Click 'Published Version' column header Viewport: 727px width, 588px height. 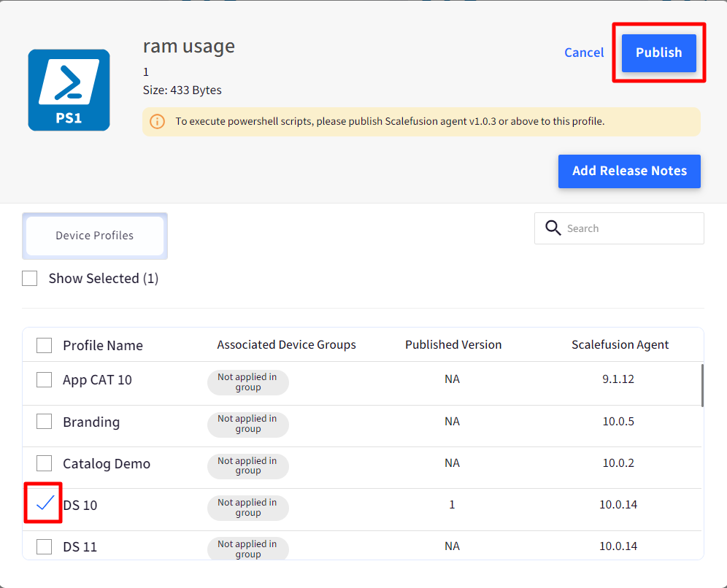[x=453, y=345]
